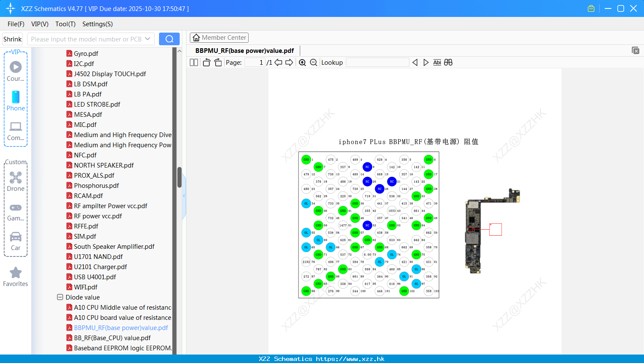Zoom in on the PDF
The width and height of the screenshot is (644, 363).
(x=302, y=63)
